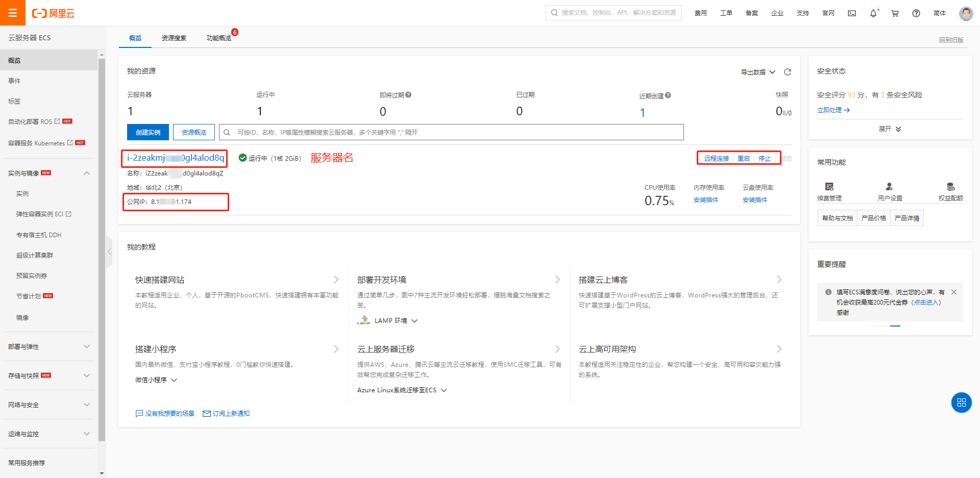The height and width of the screenshot is (478, 980).
Task: Open the user avatar menu
Action: (x=966, y=13)
